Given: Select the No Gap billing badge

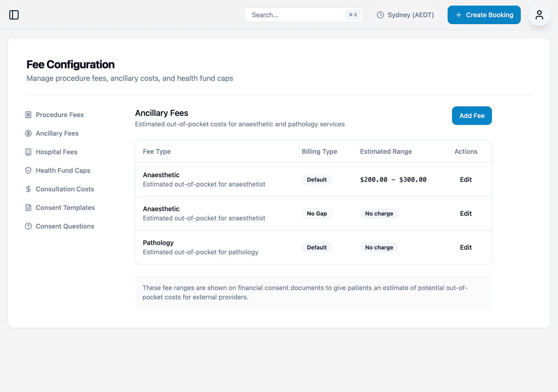Looking at the screenshot, I should [x=317, y=213].
